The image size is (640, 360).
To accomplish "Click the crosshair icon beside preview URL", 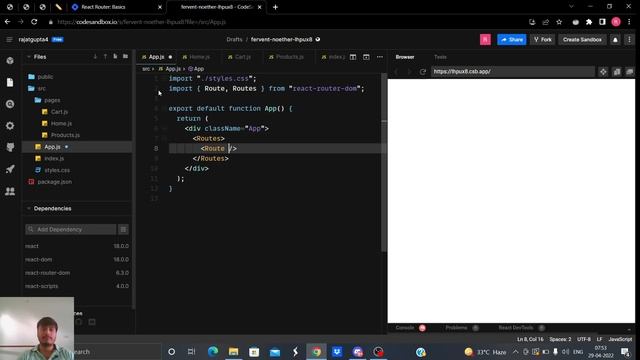I will (603, 72).
